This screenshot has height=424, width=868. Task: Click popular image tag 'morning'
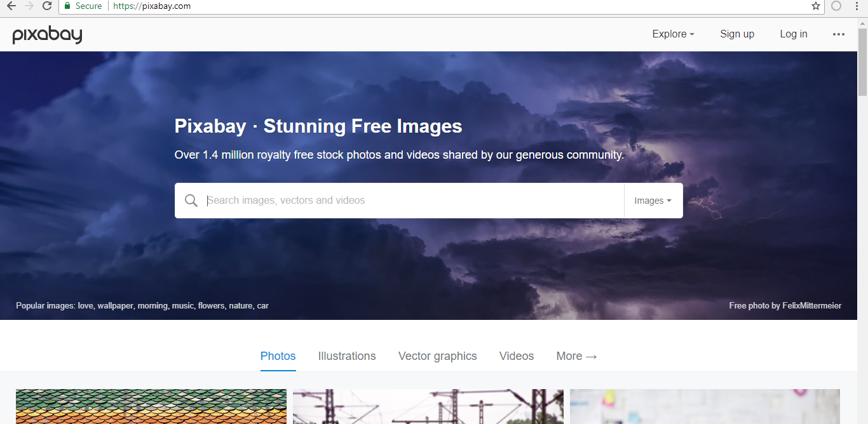coord(153,306)
